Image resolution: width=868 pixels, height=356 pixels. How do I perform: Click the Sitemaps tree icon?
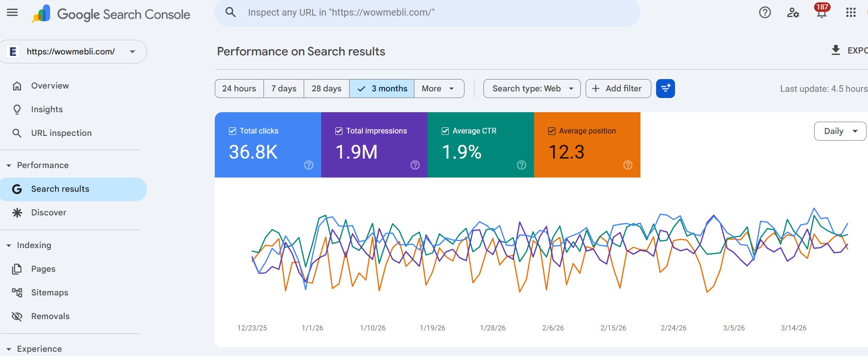(x=17, y=293)
